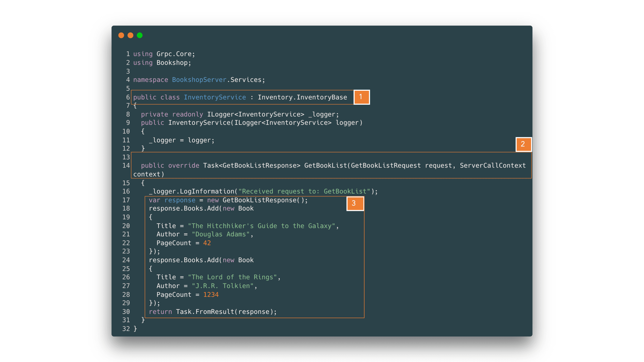Select annotation badge 3 near response block
Viewport: 644px width, 362px height.
(x=355, y=204)
